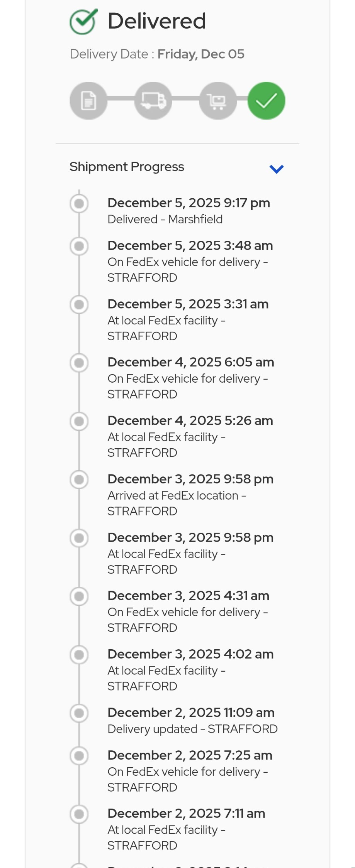Click the December 4, 2025 6:05 am heading
The width and height of the screenshot is (355, 868).
(191, 362)
